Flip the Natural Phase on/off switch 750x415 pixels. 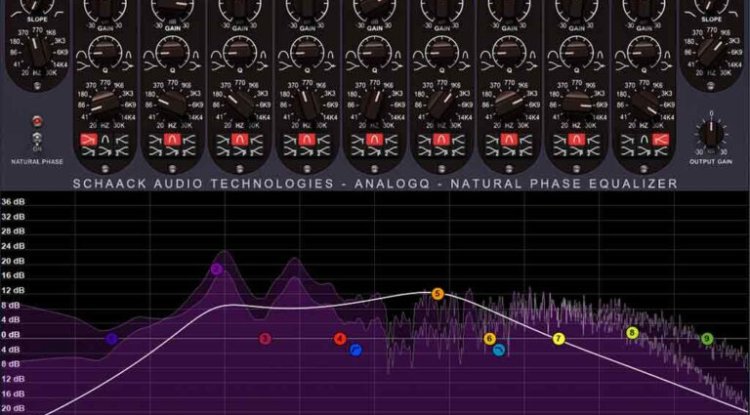point(36,139)
